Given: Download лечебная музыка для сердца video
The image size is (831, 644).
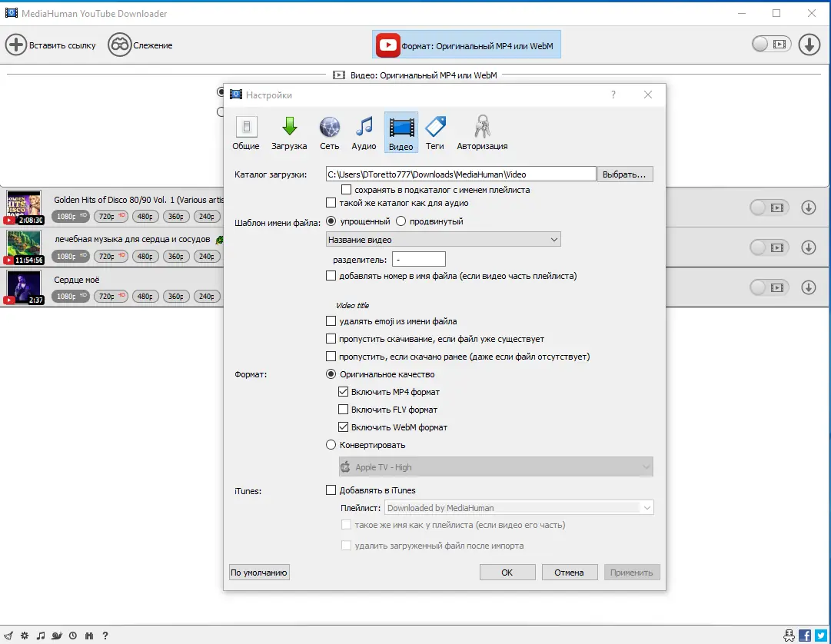Looking at the screenshot, I should point(808,247).
